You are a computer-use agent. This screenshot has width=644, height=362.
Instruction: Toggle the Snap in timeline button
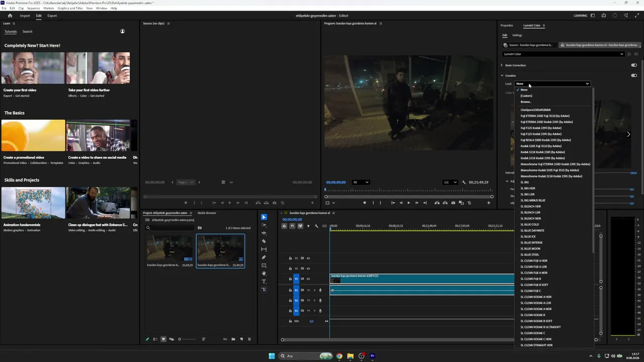(292, 226)
